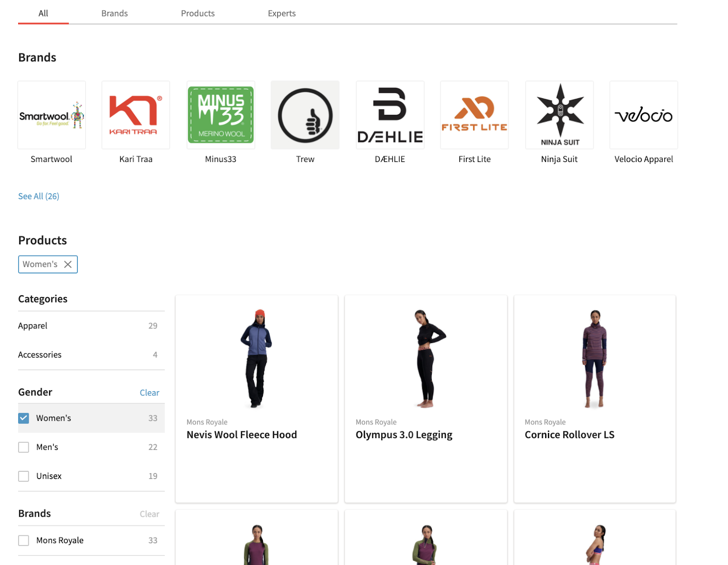Switch to the All tab

click(x=43, y=13)
